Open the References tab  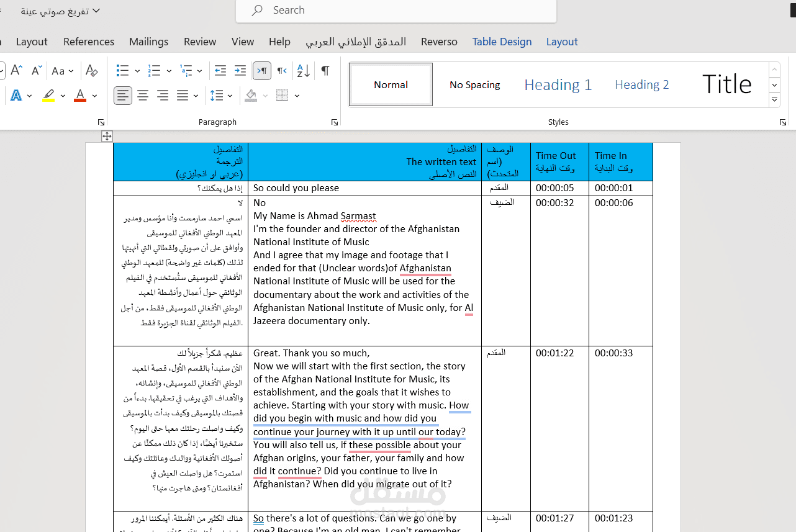[89, 42]
